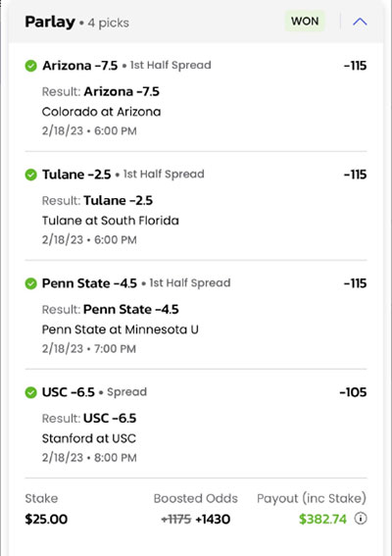392x556 pixels.
Task: Click the WON status badge
Action: coord(305,22)
